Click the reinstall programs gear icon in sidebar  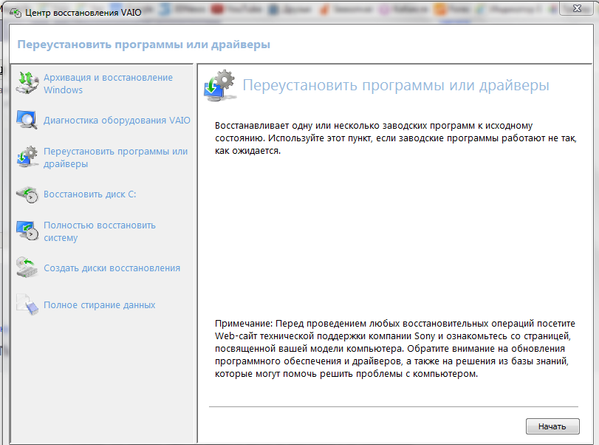[27, 157]
